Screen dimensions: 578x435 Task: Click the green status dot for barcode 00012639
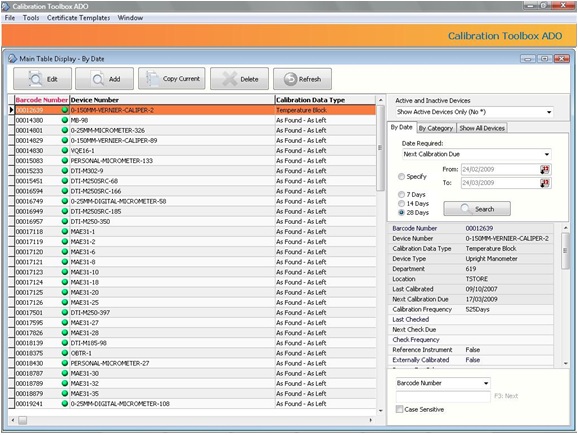pos(65,110)
